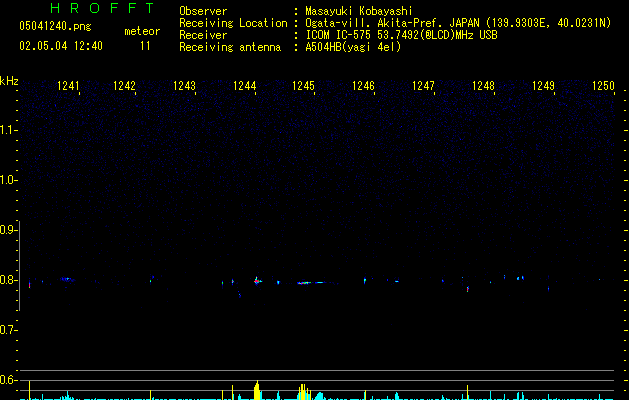The image size is (629, 400).
Task: Click the 0.7 kHz frequency label
Action: [8, 330]
